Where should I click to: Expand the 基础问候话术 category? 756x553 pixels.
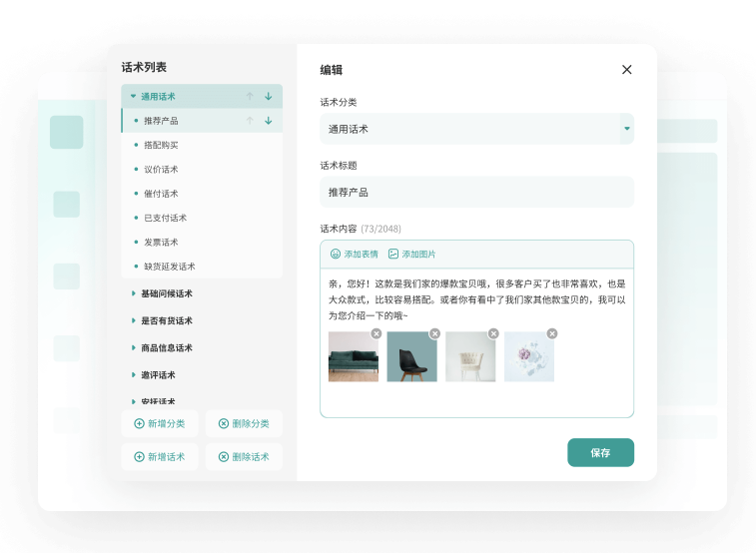133,293
